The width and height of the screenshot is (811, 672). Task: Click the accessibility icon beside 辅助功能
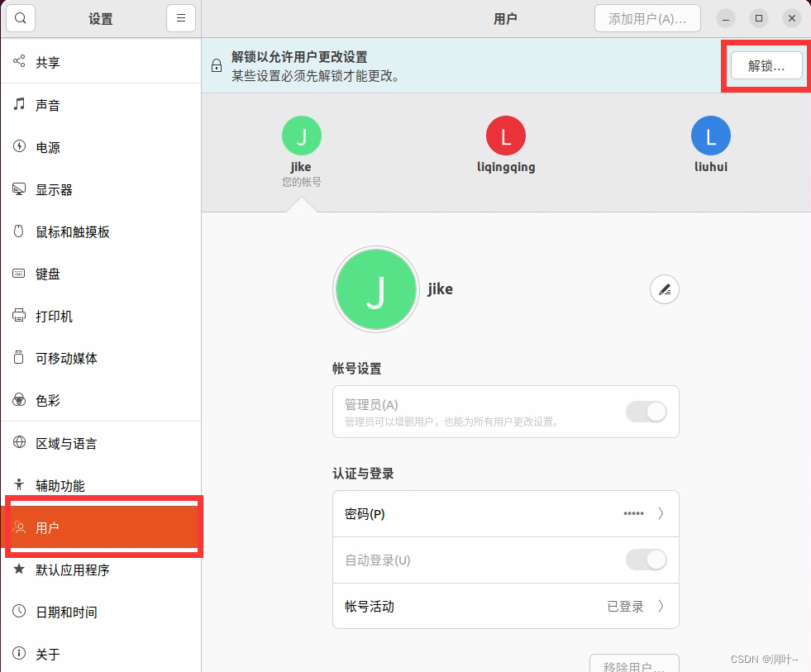[x=19, y=484]
